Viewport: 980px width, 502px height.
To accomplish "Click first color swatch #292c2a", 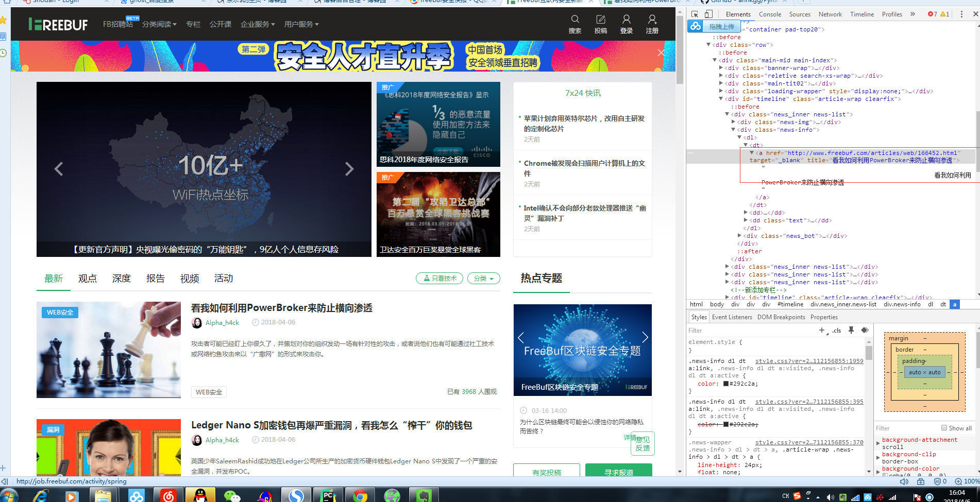I will pyautogui.click(x=726, y=384).
